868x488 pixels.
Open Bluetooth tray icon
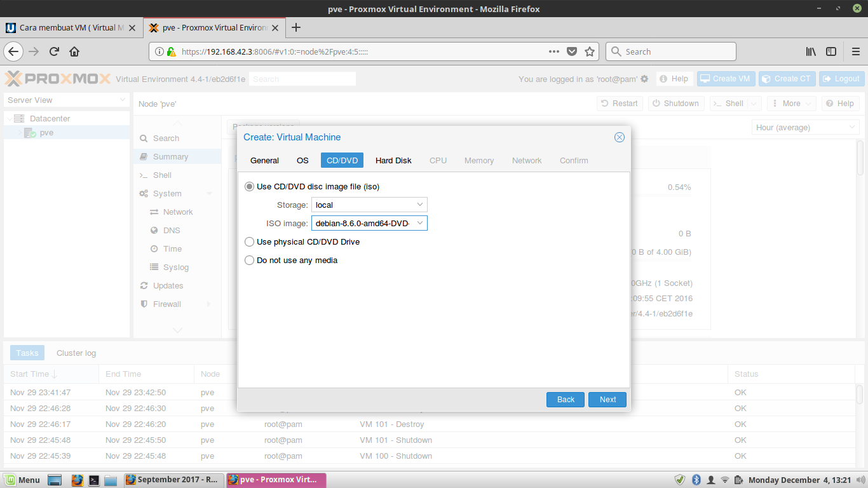[x=696, y=480]
